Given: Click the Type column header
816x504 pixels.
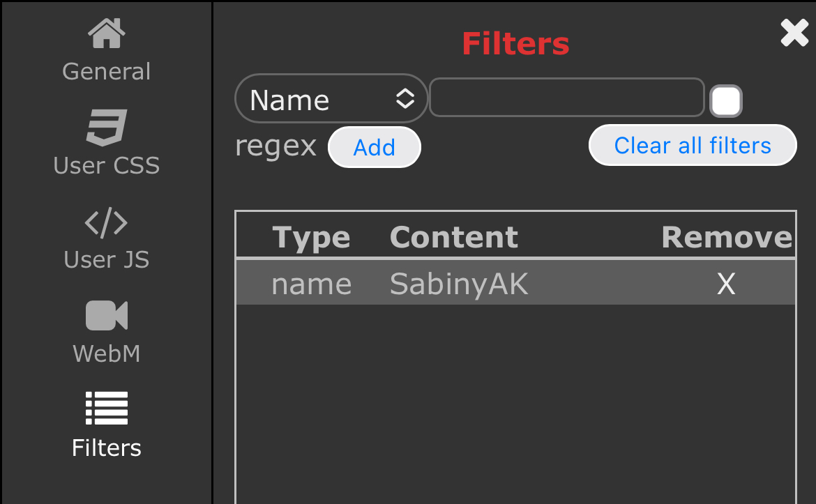Looking at the screenshot, I should [311, 238].
